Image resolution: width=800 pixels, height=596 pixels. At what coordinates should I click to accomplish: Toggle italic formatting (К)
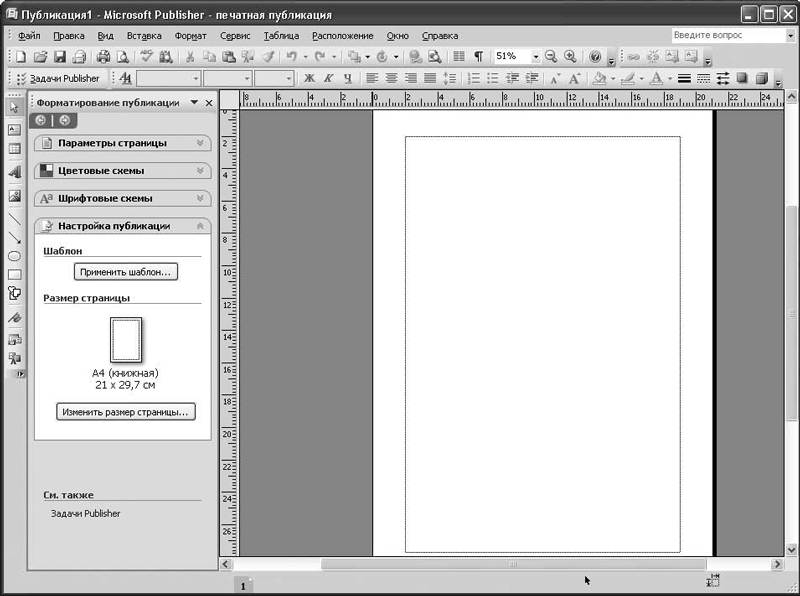[x=328, y=78]
